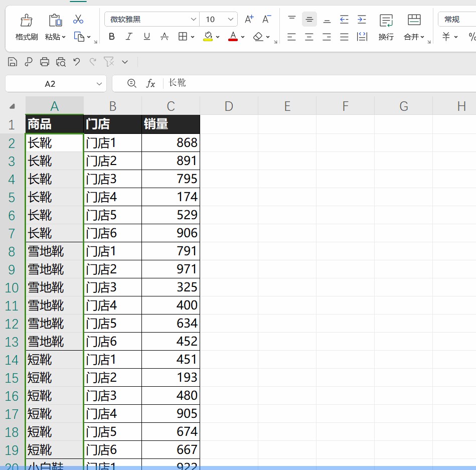
Task: Click the Cut scissors icon
Action: [78, 20]
